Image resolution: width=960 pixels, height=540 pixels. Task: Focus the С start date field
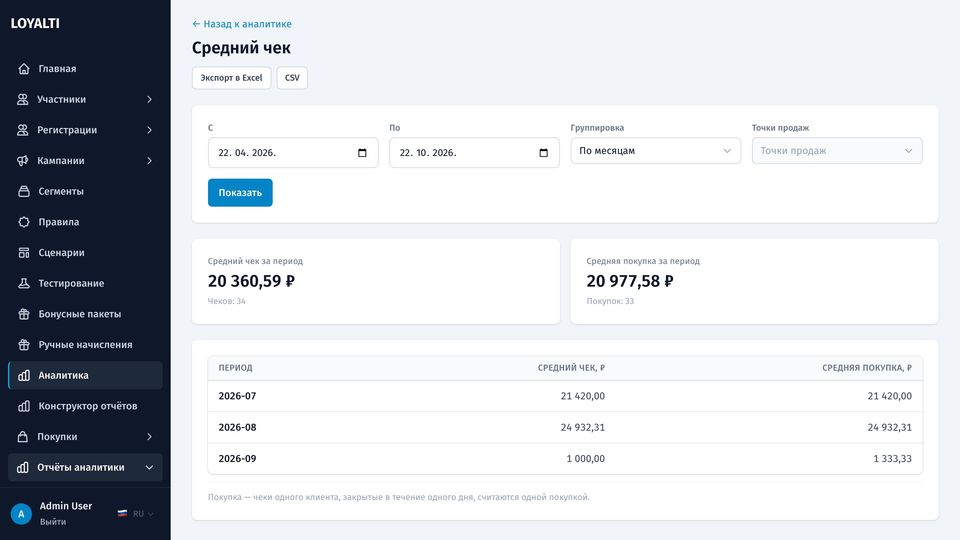(293, 152)
